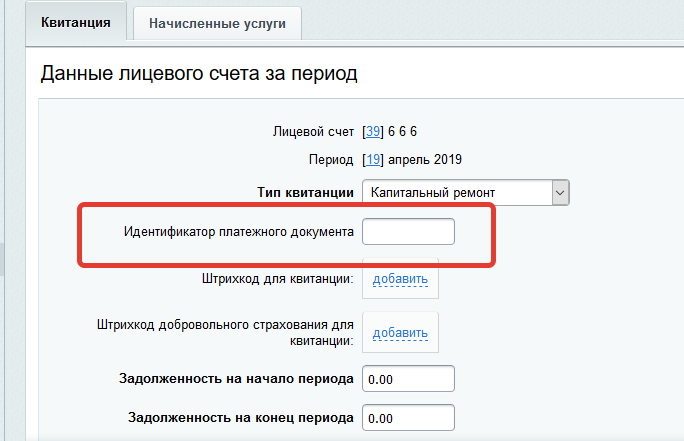Select the heading Данные лицевого счета за период
Viewport: 684px width, 441px height.
(199, 73)
